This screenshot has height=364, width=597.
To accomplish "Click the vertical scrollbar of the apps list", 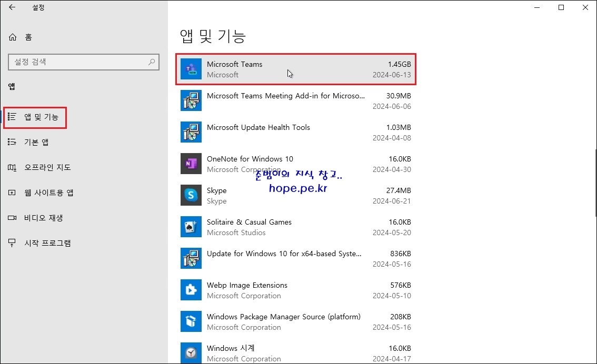I will pos(595,184).
